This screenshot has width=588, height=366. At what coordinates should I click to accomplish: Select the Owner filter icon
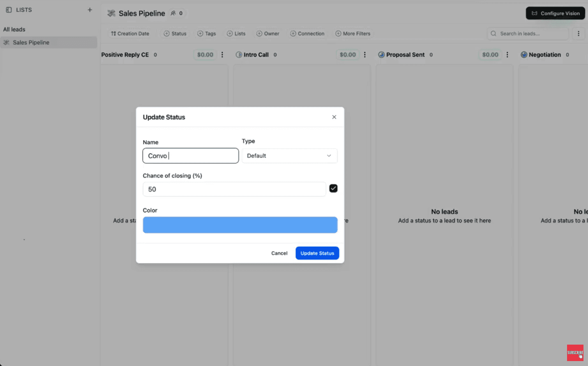point(259,33)
